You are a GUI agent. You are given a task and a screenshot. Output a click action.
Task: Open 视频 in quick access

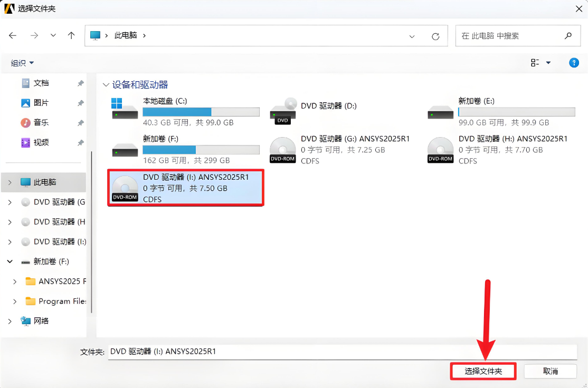click(x=41, y=142)
